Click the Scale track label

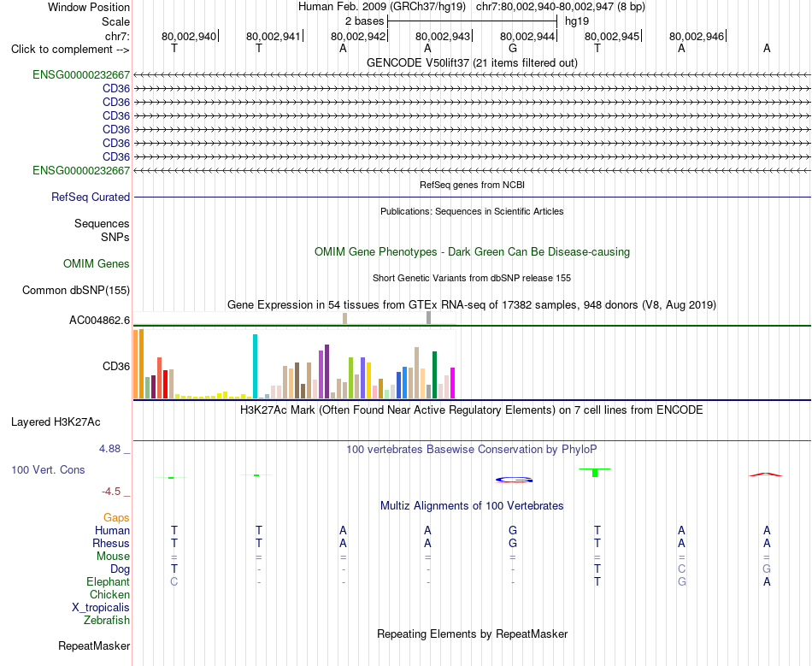115,21
